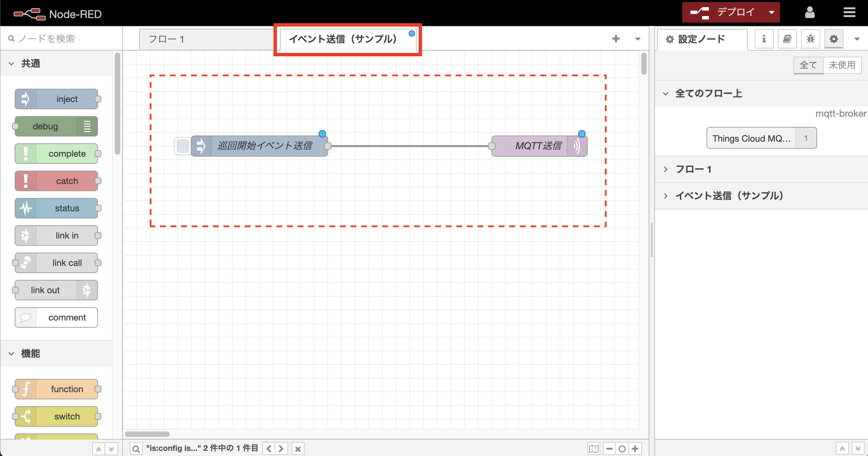Open the information sidebar tab

[764, 39]
